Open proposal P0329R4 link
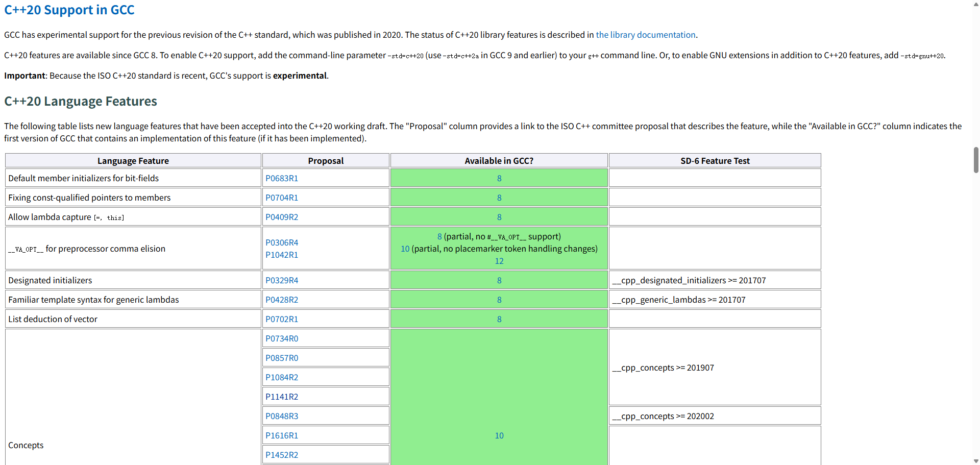 click(282, 280)
